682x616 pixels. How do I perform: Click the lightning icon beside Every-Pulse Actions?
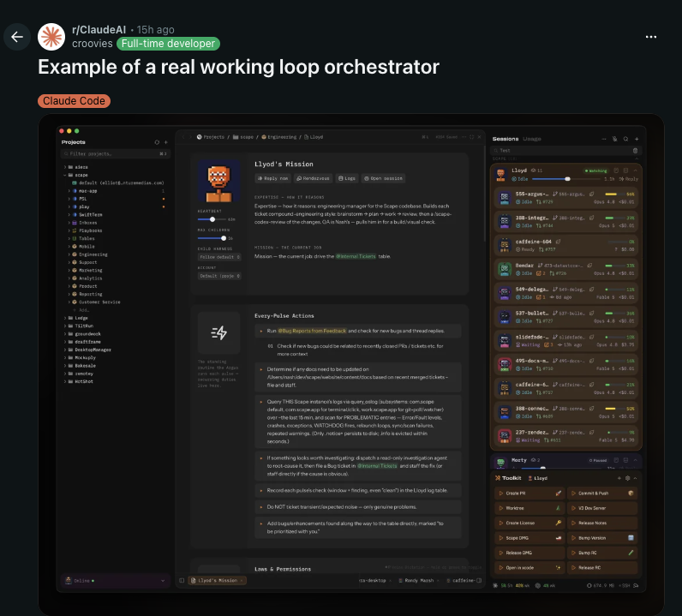pos(218,332)
